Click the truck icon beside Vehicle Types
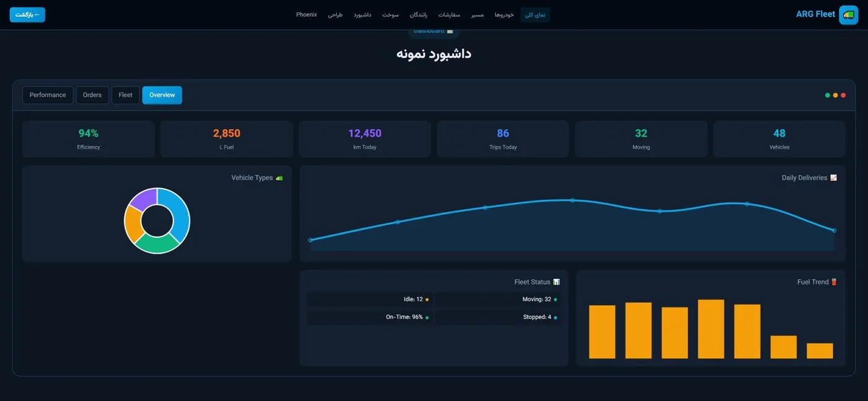 pos(279,178)
